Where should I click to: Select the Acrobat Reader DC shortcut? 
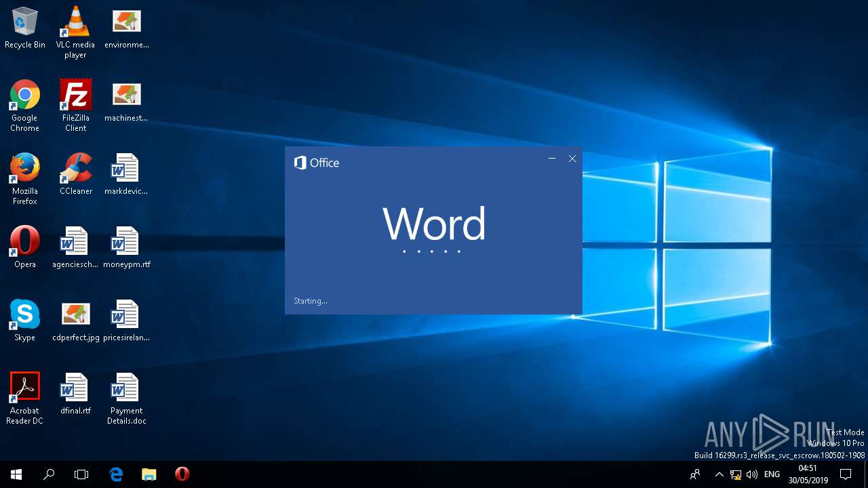[24, 399]
